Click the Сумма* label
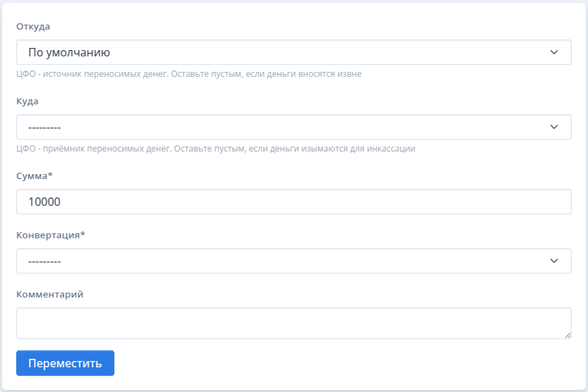This screenshot has width=588, height=392. coord(35,176)
